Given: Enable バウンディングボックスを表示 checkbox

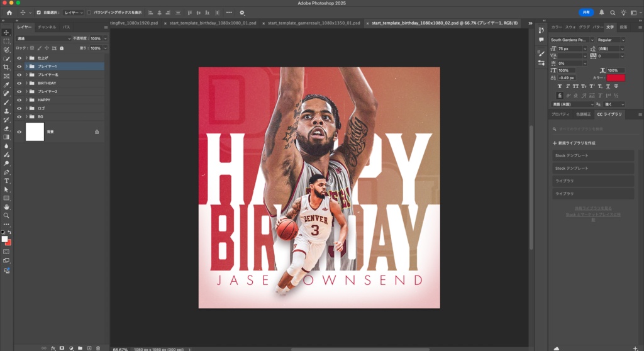Looking at the screenshot, I should click(x=89, y=13).
